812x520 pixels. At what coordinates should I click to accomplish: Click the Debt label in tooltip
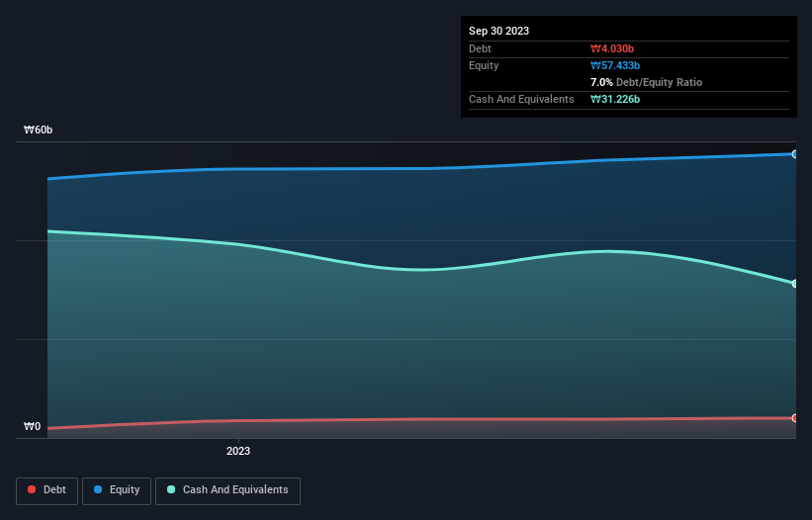click(x=480, y=48)
